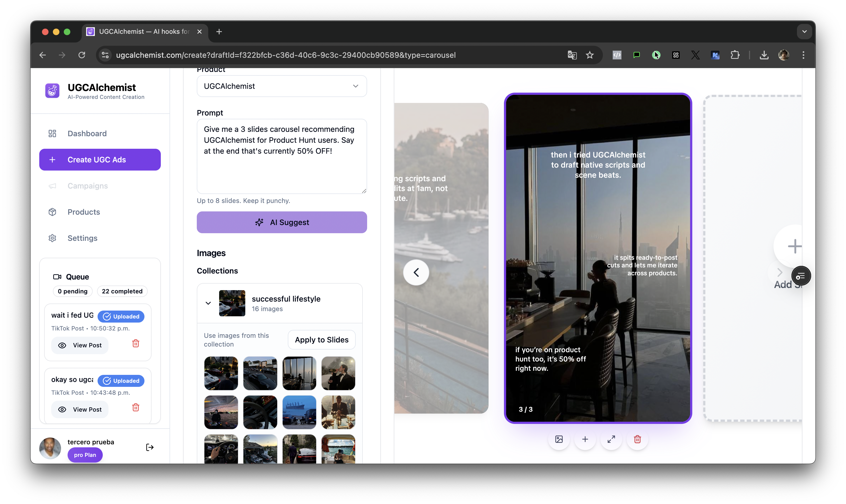Select the 'it spits ready-to-post' slide text
846x504 pixels.
642,265
